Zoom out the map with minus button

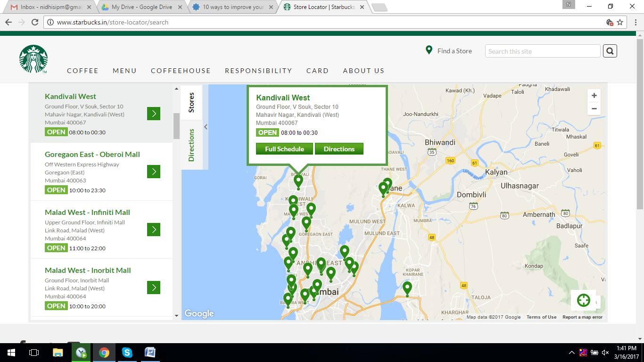point(594,108)
